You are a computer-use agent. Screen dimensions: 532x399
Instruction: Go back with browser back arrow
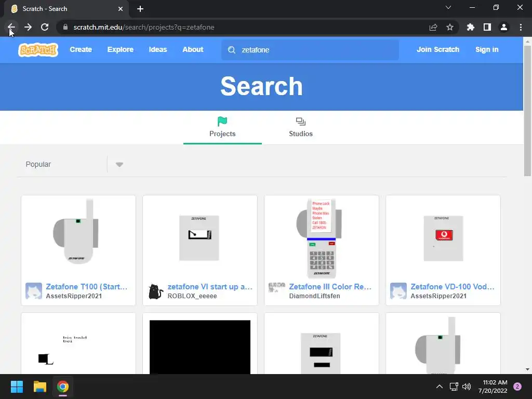click(x=11, y=27)
